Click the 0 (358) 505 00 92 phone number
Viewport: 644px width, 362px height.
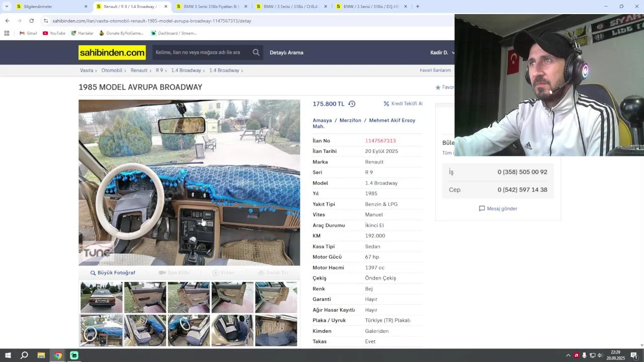pyautogui.click(x=522, y=172)
